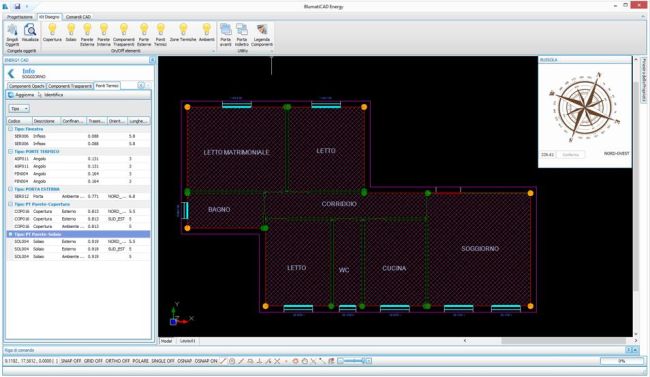Open the Tipo dropdown

click(x=19, y=109)
